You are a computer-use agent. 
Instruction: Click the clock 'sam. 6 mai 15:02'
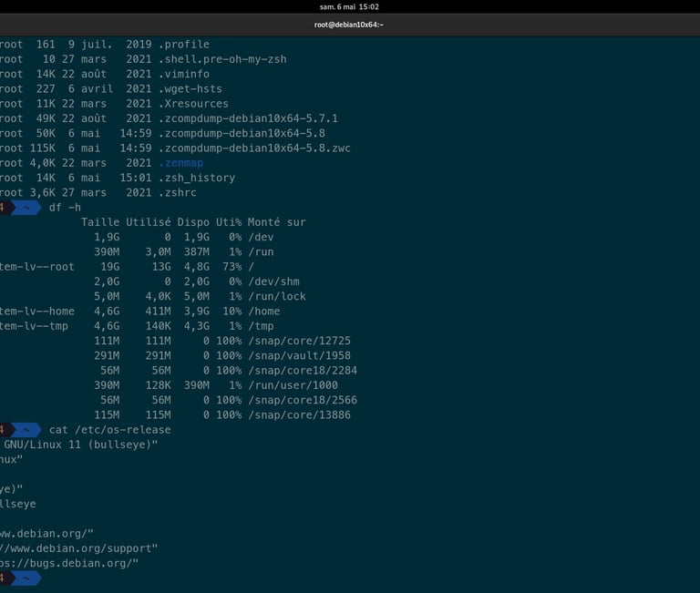pyautogui.click(x=349, y=6)
